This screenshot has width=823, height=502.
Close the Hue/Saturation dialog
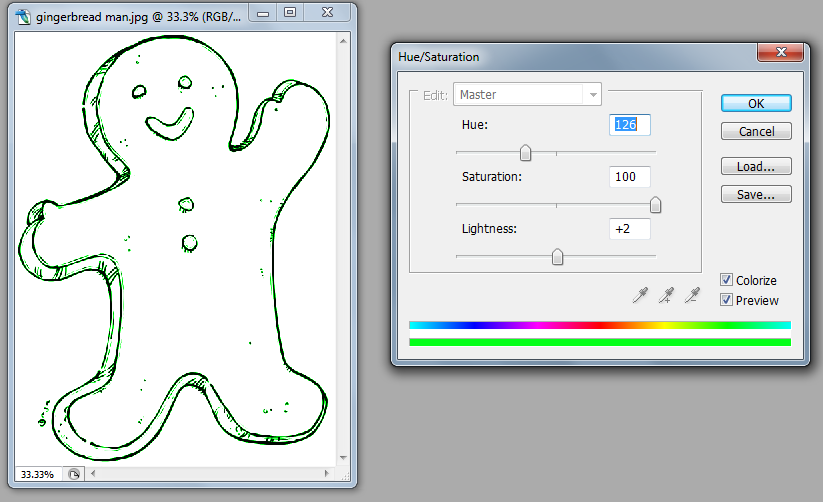click(780, 52)
